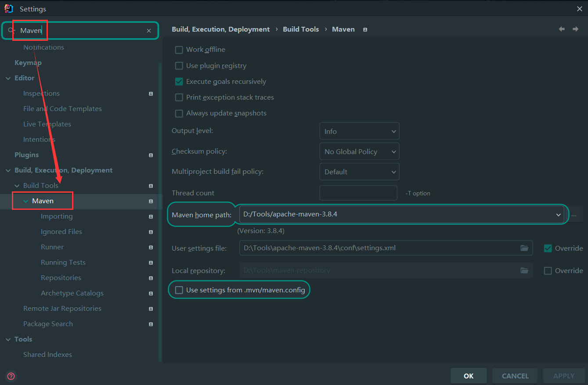This screenshot has width=588, height=385.
Task: Click the project-level icon beside Ignored Files
Action: 151,232
